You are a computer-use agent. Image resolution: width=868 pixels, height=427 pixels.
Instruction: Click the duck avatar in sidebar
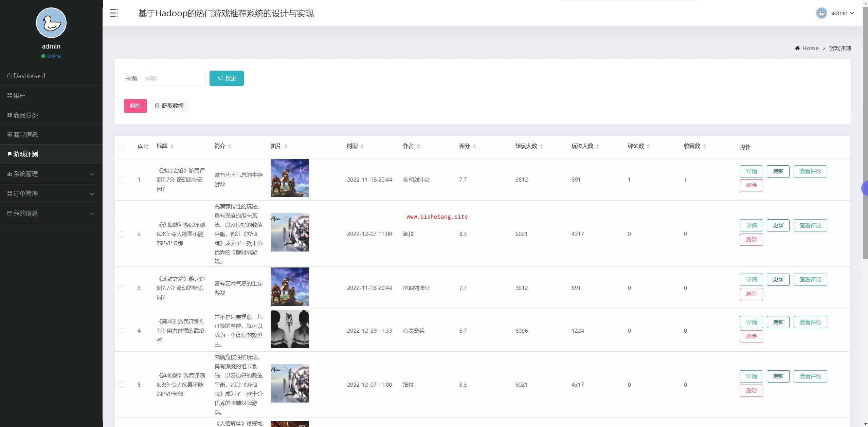[51, 23]
